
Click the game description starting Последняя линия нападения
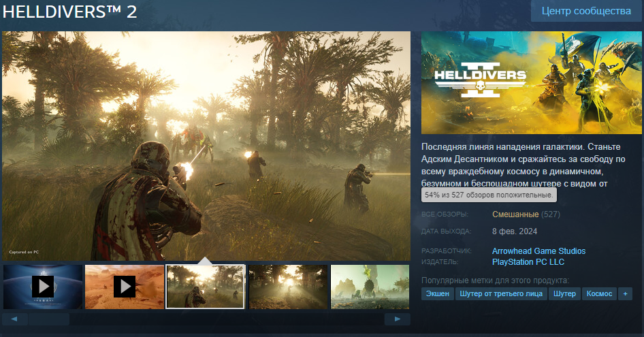pyautogui.click(x=524, y=165)
